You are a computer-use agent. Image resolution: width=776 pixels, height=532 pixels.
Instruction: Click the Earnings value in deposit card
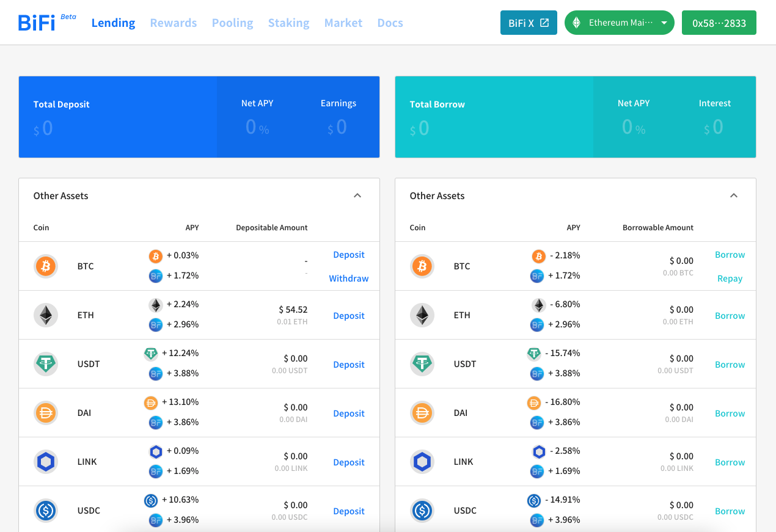click(x=337, y=127)
